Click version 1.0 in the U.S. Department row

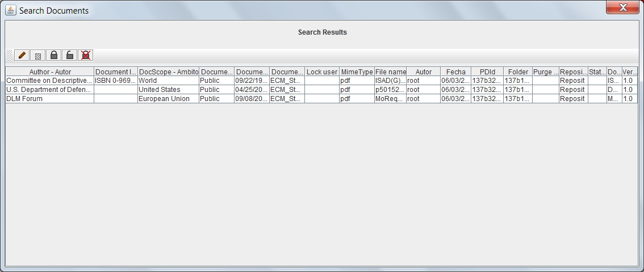pyautogui.click(x=630, y=90)
